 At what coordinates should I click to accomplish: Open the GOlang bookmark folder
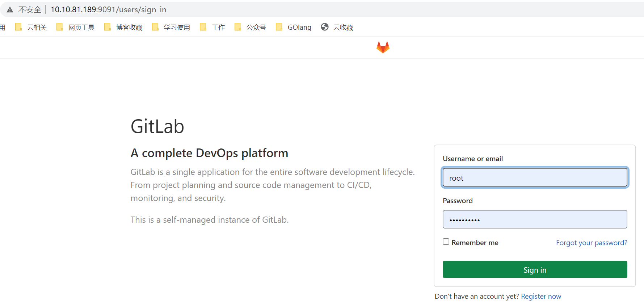tap(293, 27)
